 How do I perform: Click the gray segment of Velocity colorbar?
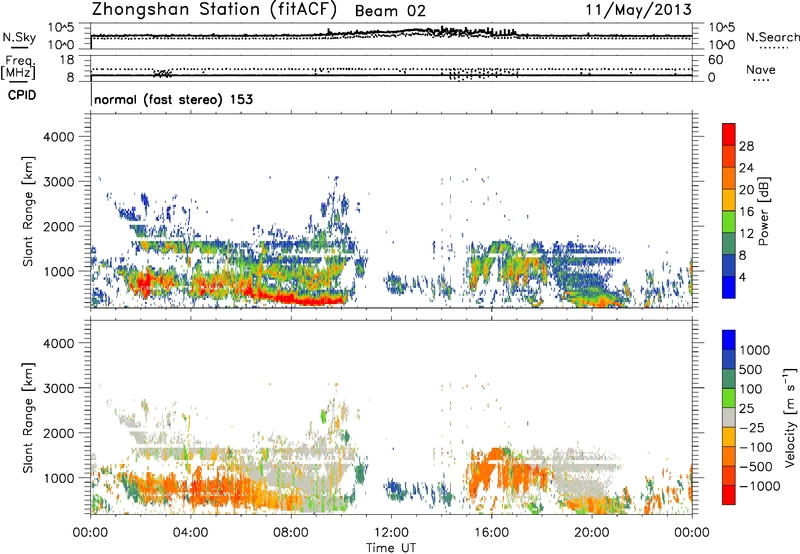click(x=729, y=417)
